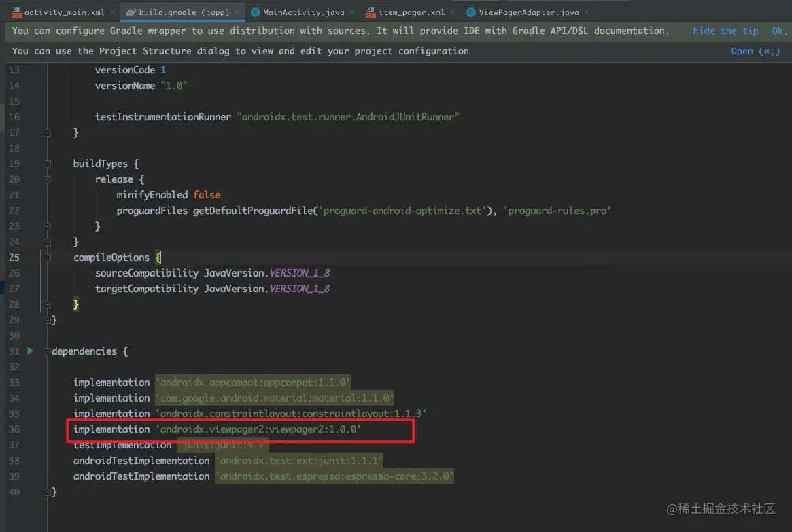
Task: Click the activity_main.xml file icon
Action: [16, 12]
